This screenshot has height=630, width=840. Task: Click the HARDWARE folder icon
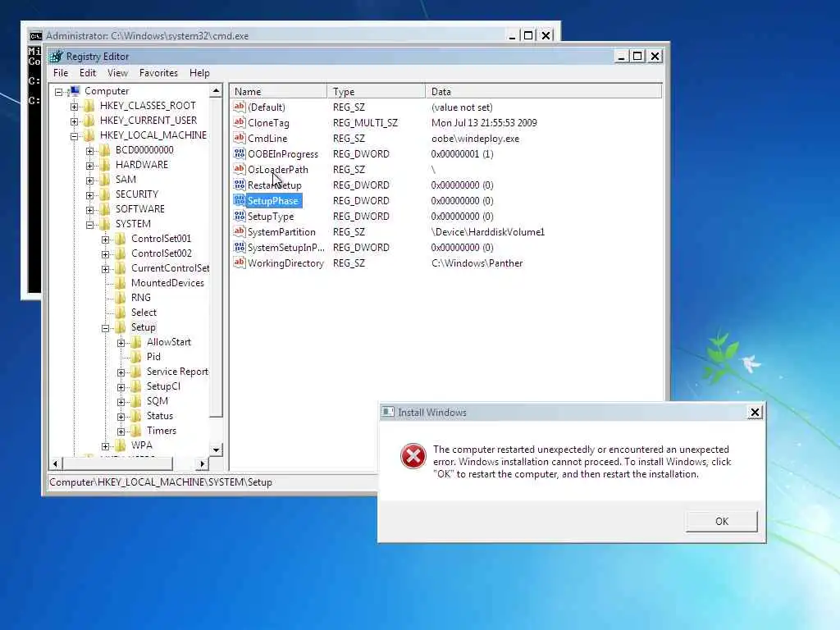tap(105, 165)
